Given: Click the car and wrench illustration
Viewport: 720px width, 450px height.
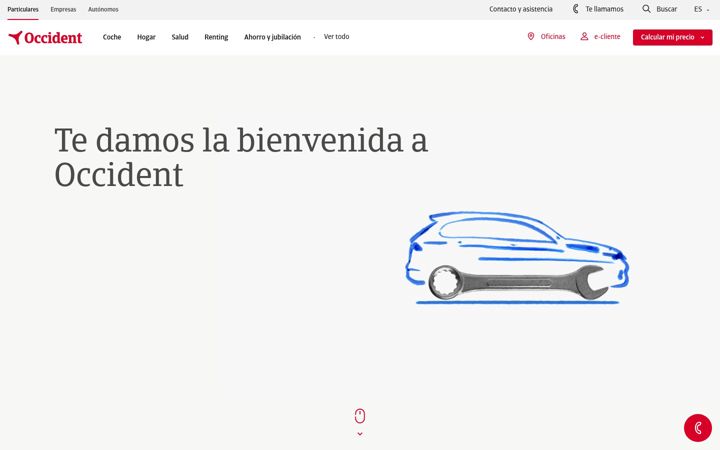Looking at the screenshot, I should (517, 258).
